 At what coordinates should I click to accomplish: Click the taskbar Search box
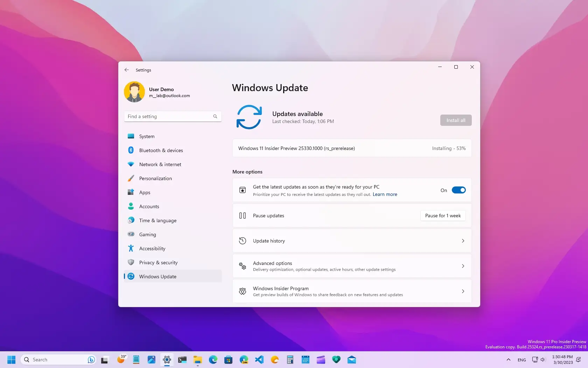[58, 360]
